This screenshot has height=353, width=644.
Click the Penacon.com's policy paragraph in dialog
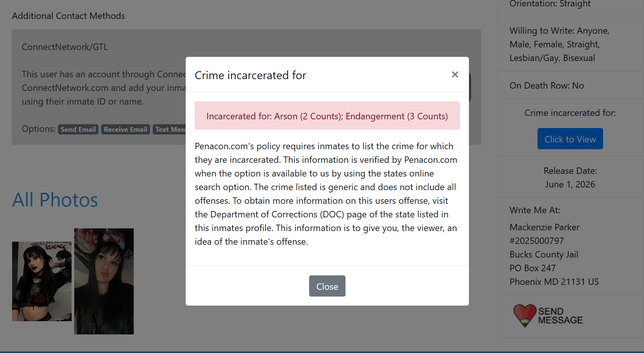326,194
